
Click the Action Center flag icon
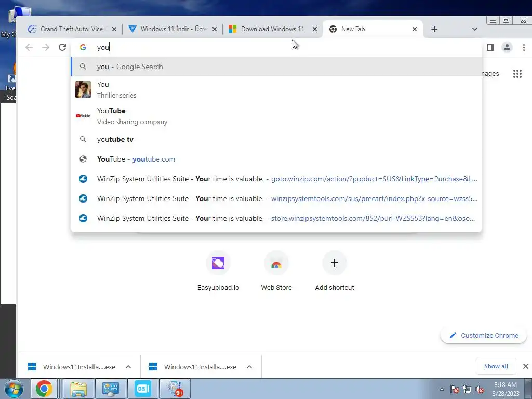click(455, 389)
